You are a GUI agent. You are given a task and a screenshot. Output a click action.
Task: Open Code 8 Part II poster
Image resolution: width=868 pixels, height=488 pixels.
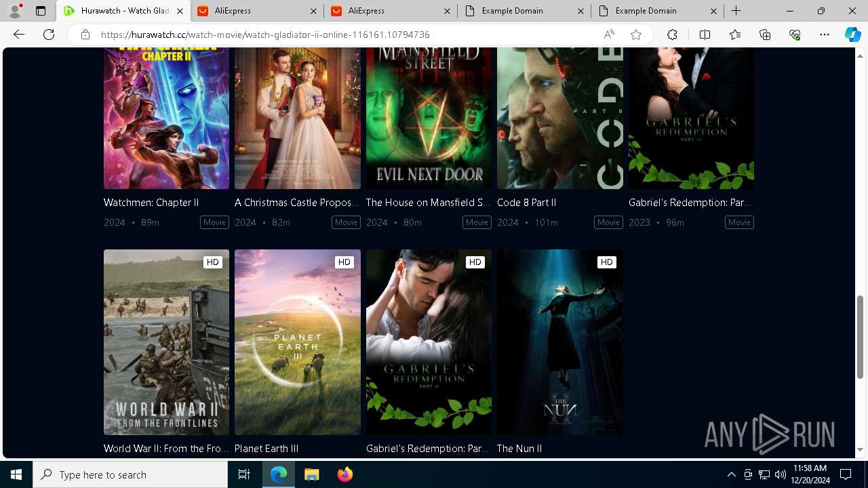click(560, 119)
